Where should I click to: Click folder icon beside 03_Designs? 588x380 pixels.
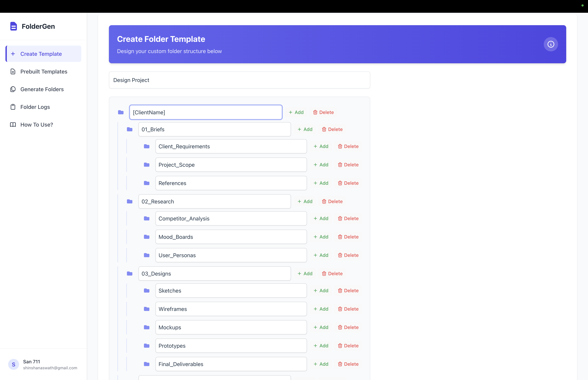tap(129, 273)
